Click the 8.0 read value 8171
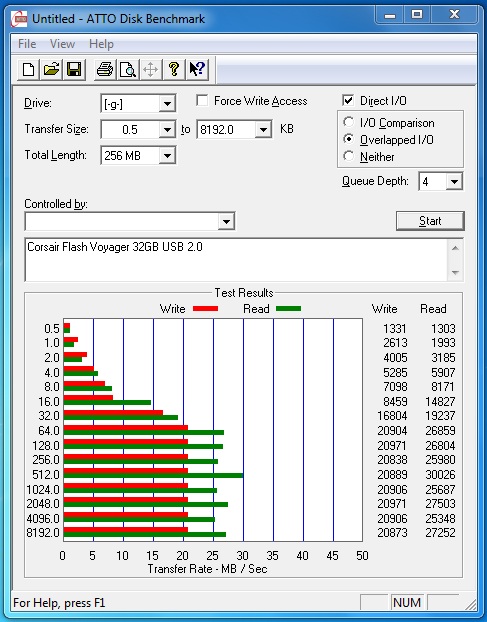Screen dimensions: 487x622 tap(443, 386)
